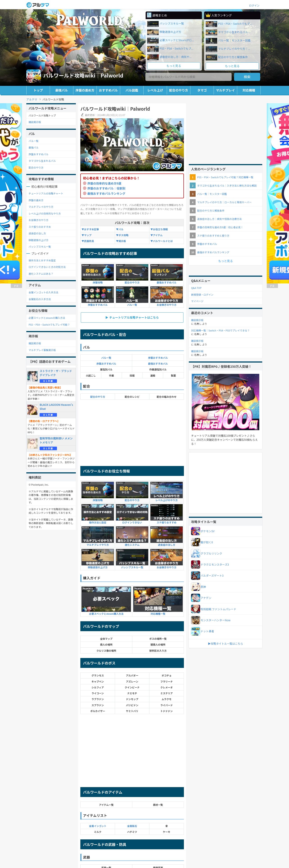Click アルテマ breadcrumb link
The image size is (289, 868).
click(x=32, y=99)
